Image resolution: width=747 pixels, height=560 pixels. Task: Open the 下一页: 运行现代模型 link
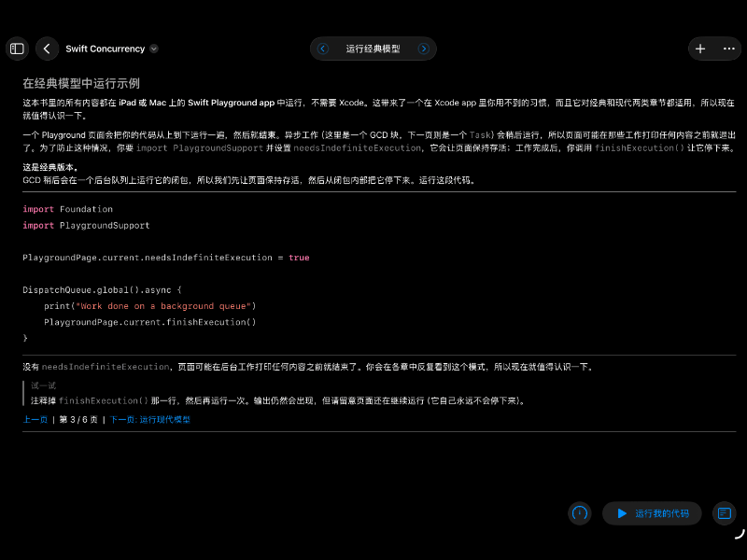[x=149, y=419]
